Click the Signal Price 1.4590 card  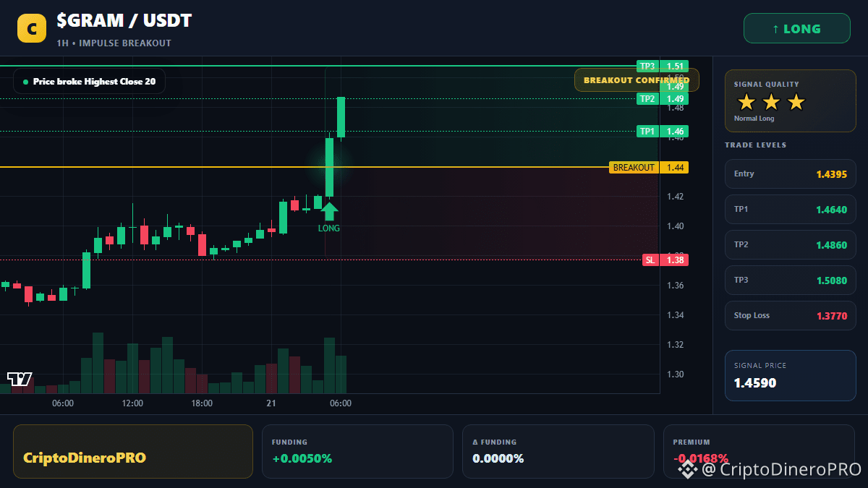pyautogui.click(x=790, y=375)
